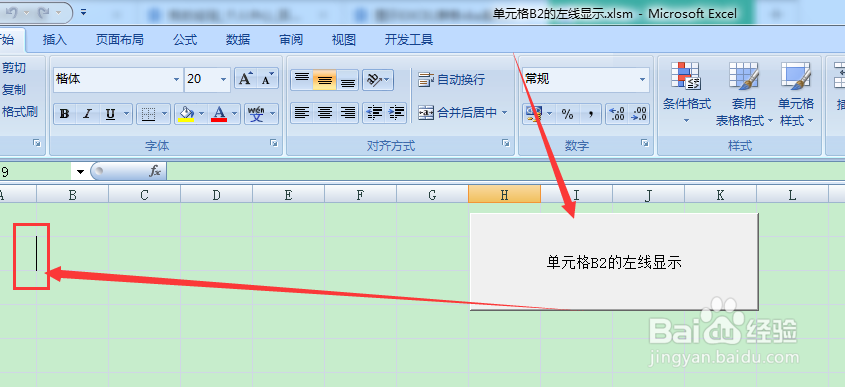Apply red font color
Image resolution: width=845 pixels, height=387 pixels.
(x=219, y=114)
